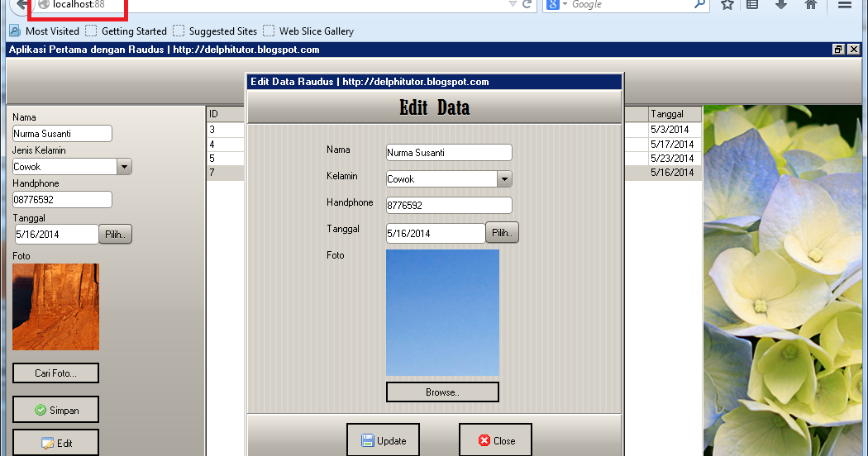Viewport: 868px width, 456px height.
Task: Click Tanggal field in main form
Action: pyautogui.click(x=56, y=234)
